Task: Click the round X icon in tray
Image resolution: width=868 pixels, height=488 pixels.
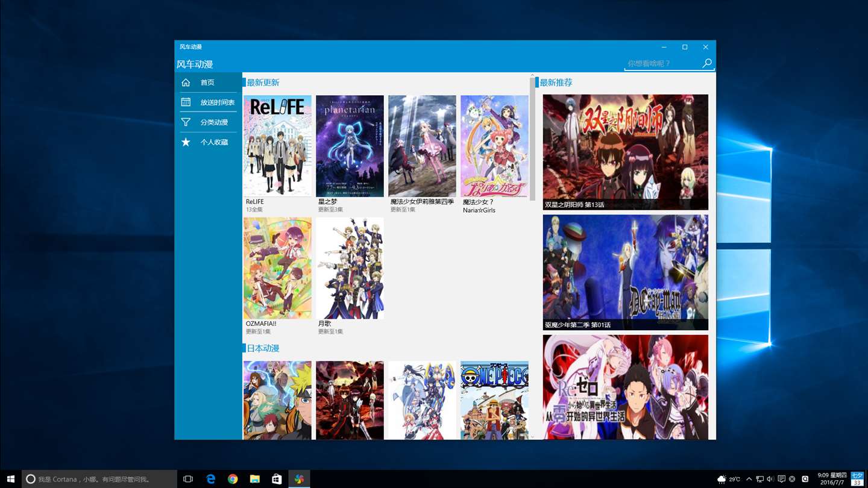Action: click(x=792, y=479)
